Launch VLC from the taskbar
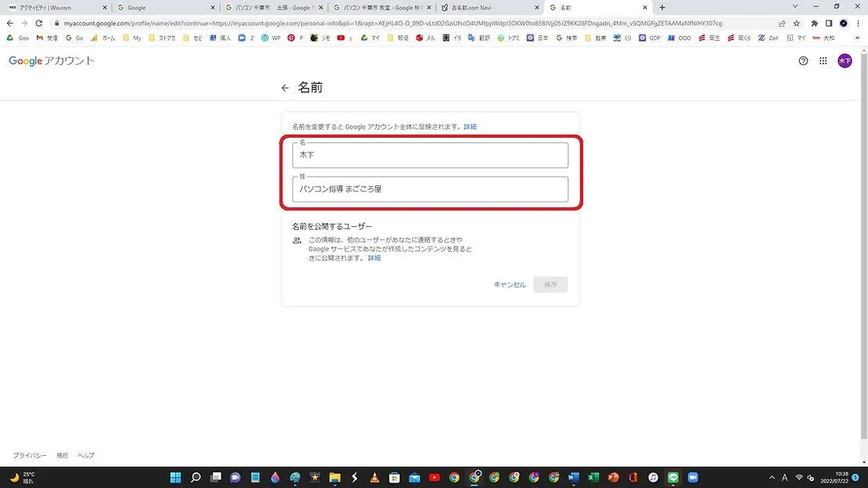Viewport: 868px width, 488px height. point(375,477)
